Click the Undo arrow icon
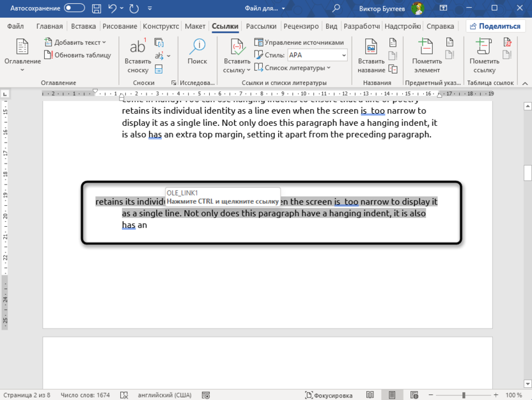 (113, 9)
